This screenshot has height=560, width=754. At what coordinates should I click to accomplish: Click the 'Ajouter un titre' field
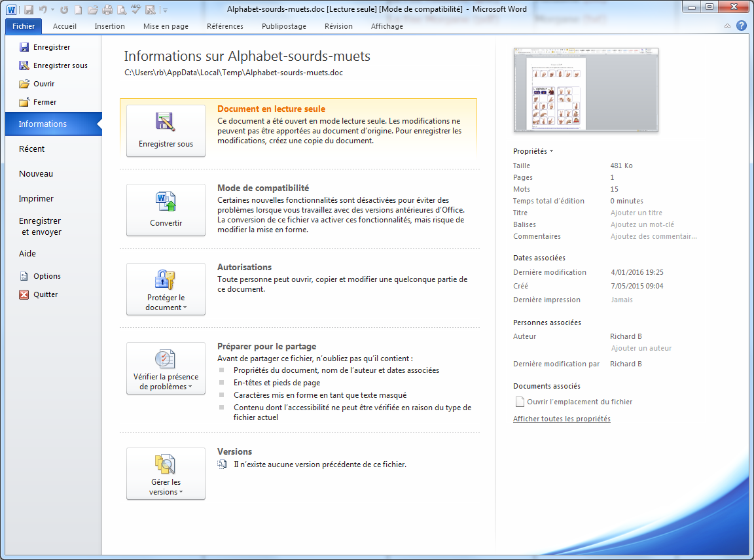[636, 213]
